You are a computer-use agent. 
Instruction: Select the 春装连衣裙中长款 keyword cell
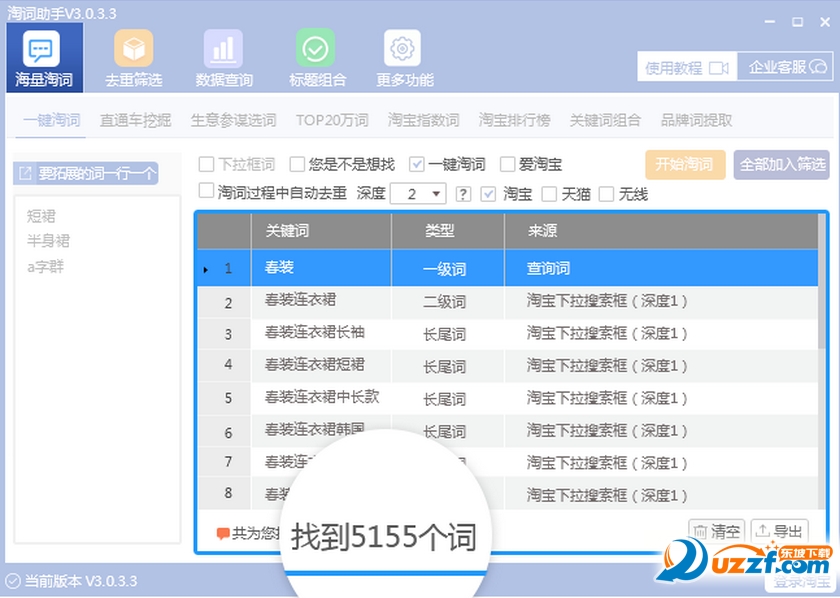pos(321,398)
